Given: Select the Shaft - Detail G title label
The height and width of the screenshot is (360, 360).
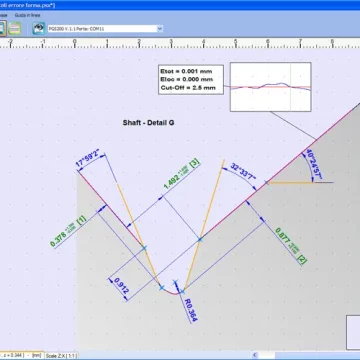Looking at the screenshot, I should point(148,123).
